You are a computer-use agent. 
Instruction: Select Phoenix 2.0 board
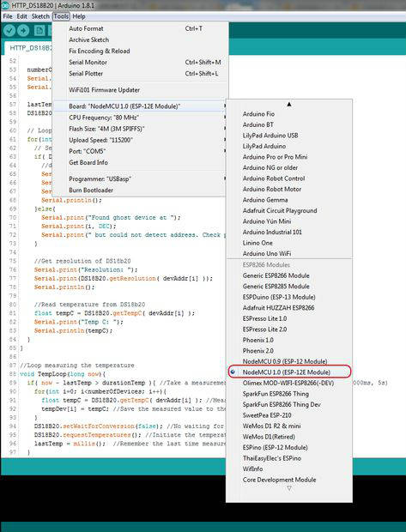pyautogui.click(x=289, y=351)
